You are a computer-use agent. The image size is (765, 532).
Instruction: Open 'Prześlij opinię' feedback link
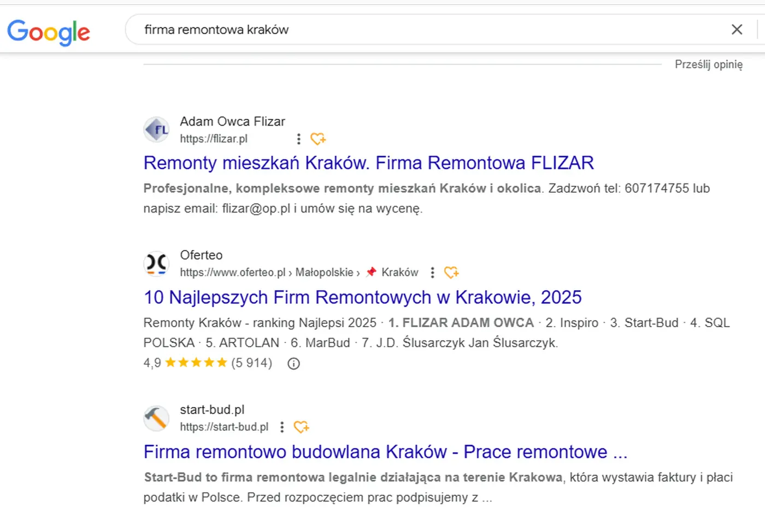coord(709,64)
